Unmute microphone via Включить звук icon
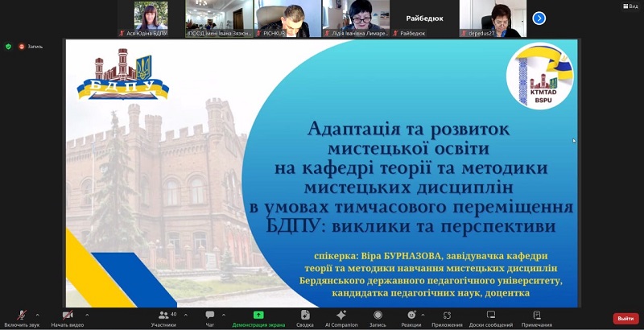 [x=22, y=316]
